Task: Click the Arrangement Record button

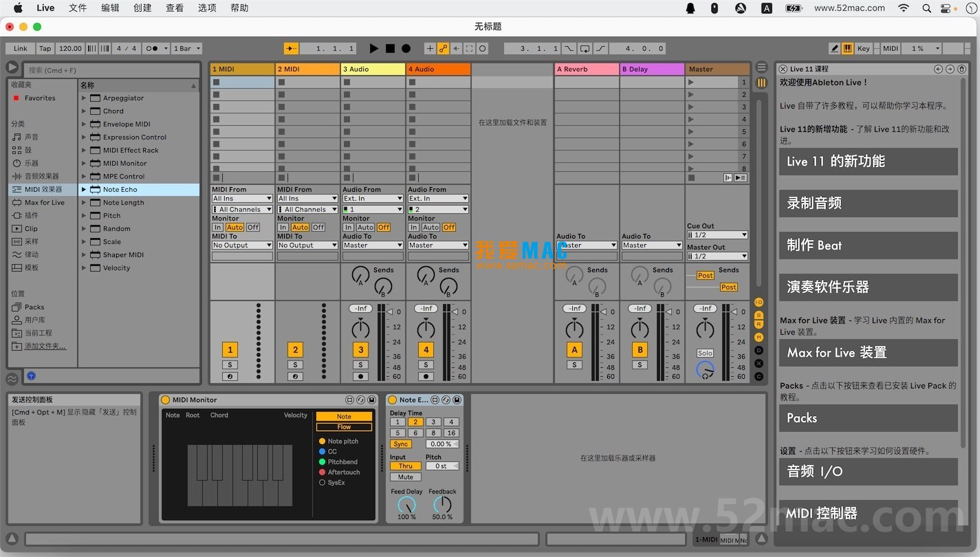Action: tap(406, 48)
